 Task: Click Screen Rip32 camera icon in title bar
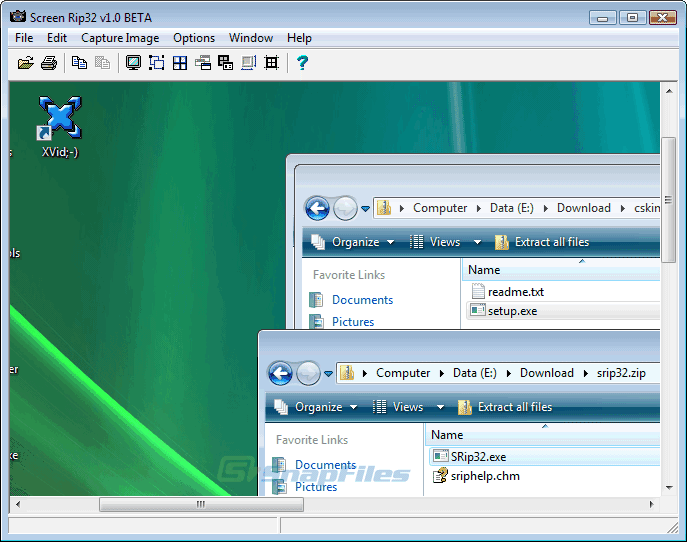[x=18, y=17]
